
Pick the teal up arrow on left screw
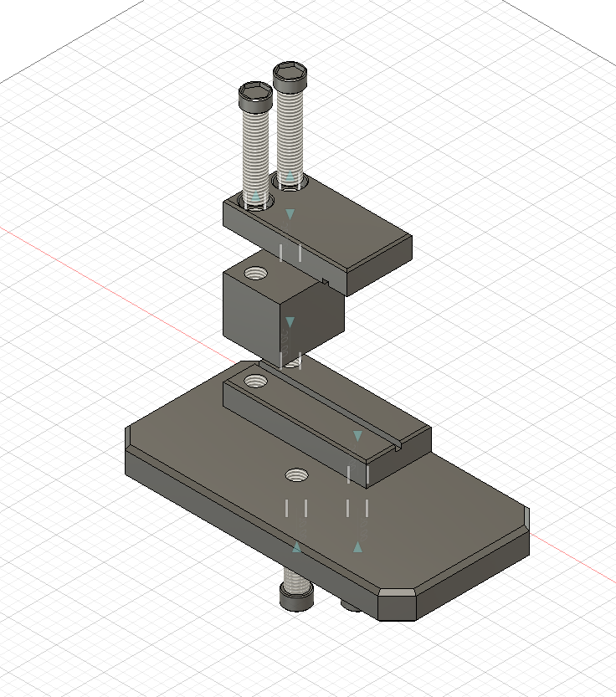pyautogui.click(x=255, y=195)
